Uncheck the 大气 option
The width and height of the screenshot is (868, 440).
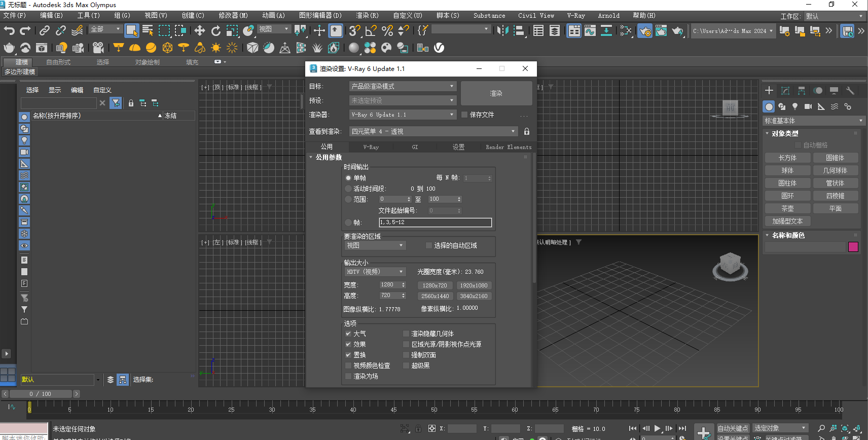click(x=348, y=334)
